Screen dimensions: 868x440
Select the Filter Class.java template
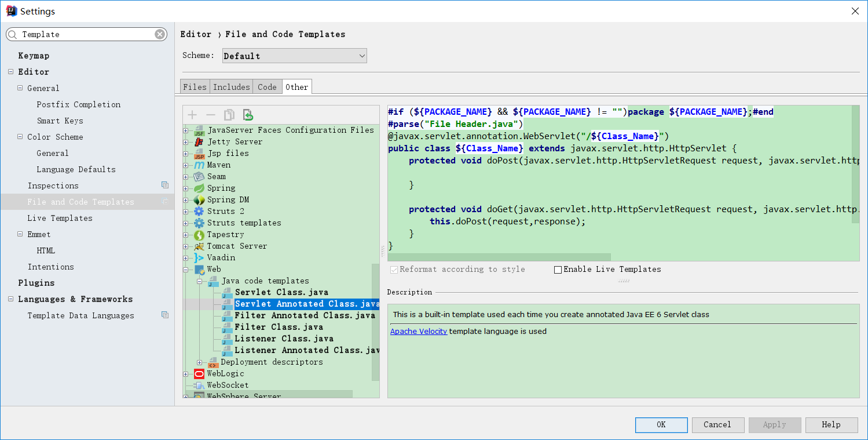(x=279, y=327)
